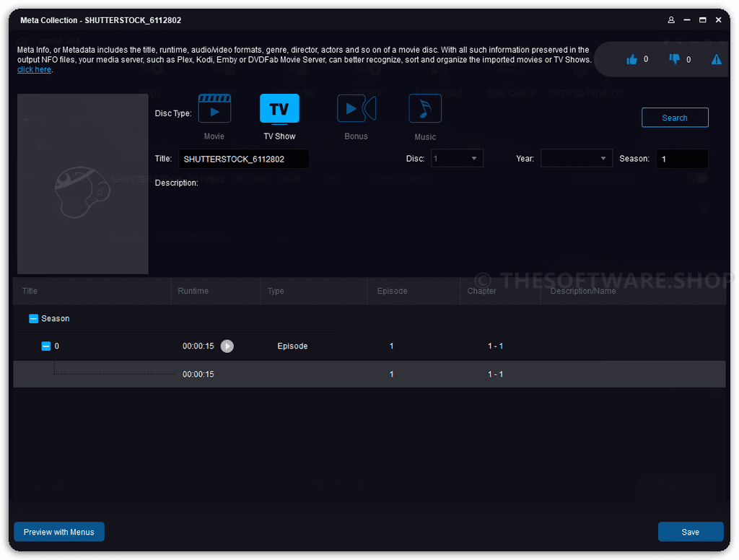Maximize the Meta Collection window

[702, 19]
